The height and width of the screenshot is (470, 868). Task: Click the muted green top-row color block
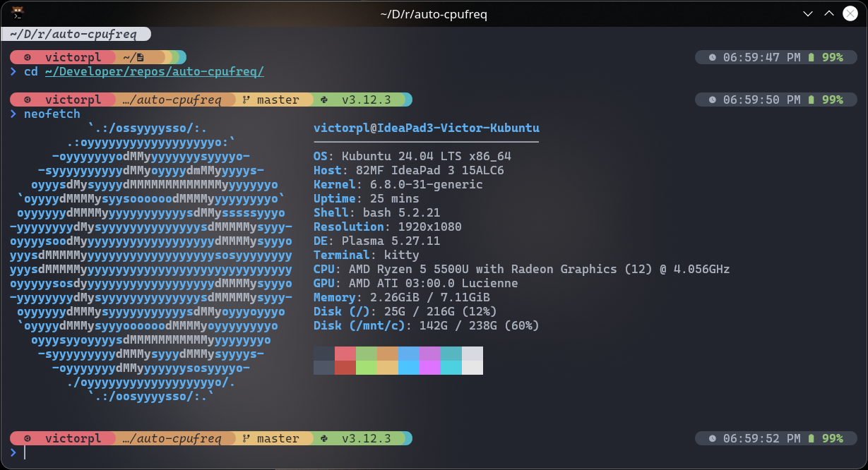pos(367,354)
